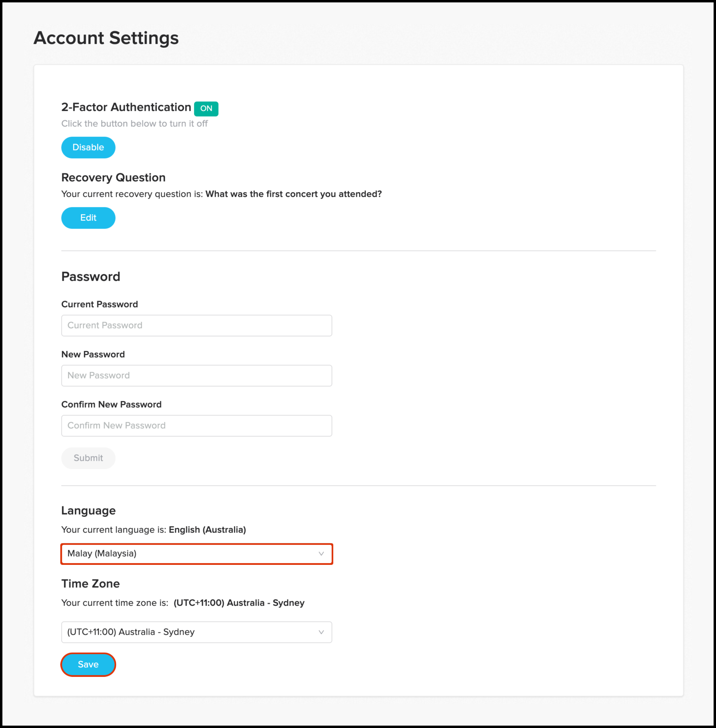716x728 pixels.
Task: Save the language and time zone settings
Action: 88,664
